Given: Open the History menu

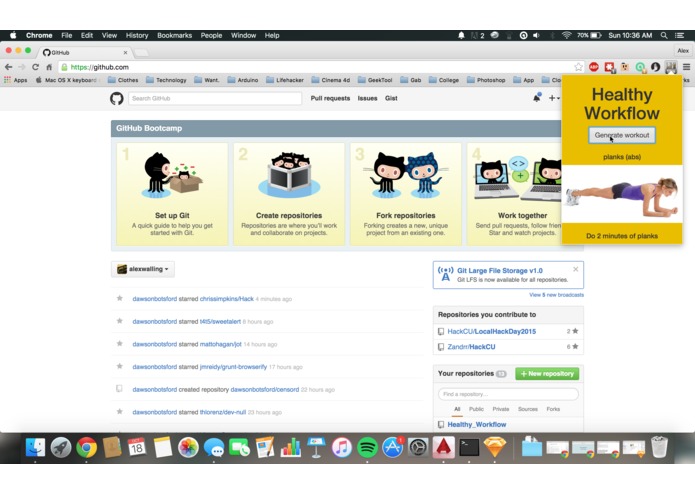Looking at the screenshot, I should click(x=137, y=35).
